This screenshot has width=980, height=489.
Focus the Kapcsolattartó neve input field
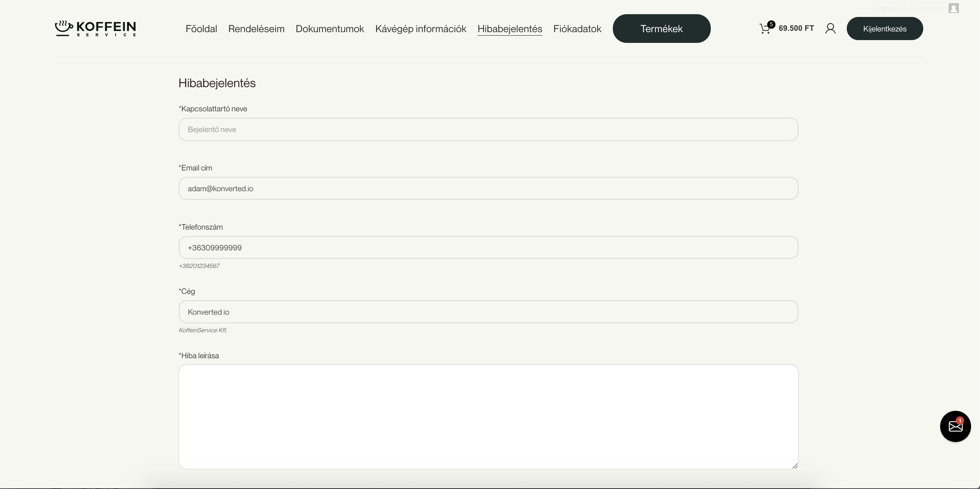[488, 129]
